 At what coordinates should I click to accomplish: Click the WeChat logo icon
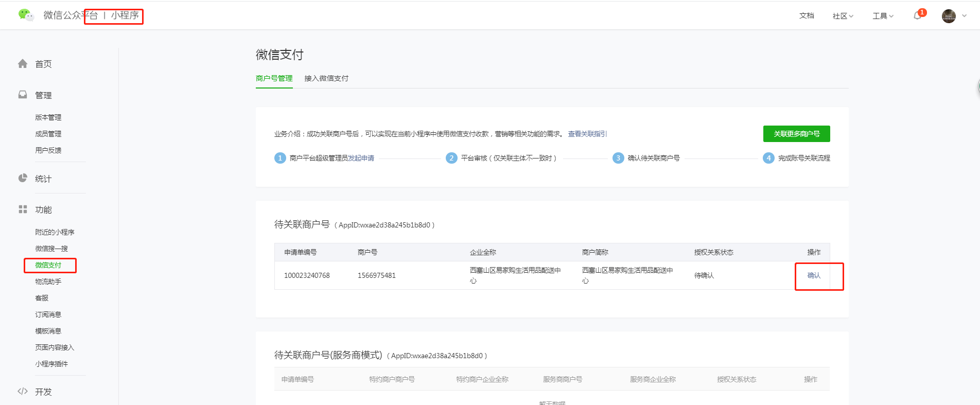tap(26, 15)
